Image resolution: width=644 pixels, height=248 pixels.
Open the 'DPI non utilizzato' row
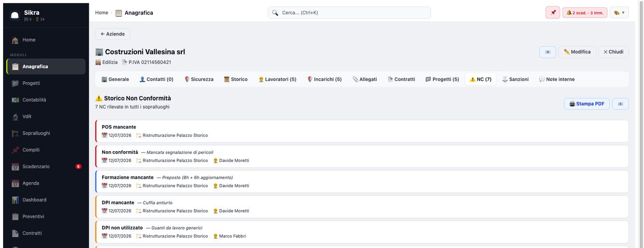click(x=362, y=232)
